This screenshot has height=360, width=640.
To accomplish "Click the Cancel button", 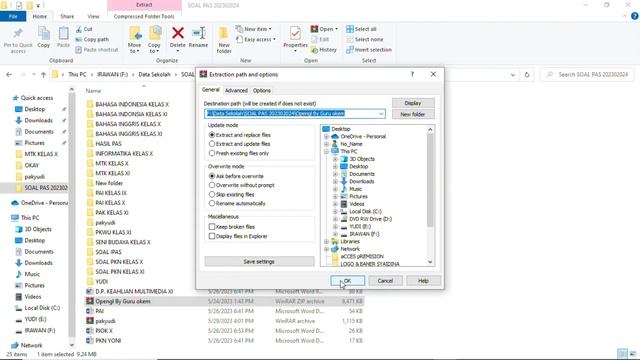I will (385, 281).
